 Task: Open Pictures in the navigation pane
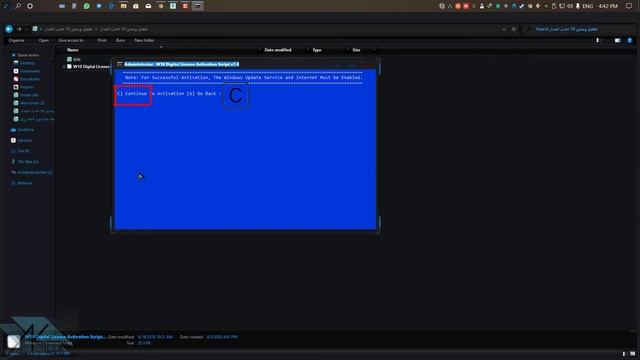point(24,87)
